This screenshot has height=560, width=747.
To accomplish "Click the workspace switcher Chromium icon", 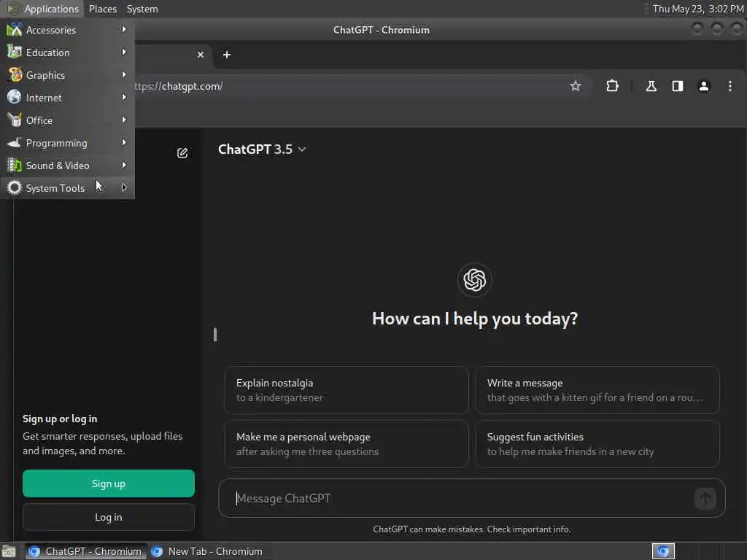I will tap(663, 551).
